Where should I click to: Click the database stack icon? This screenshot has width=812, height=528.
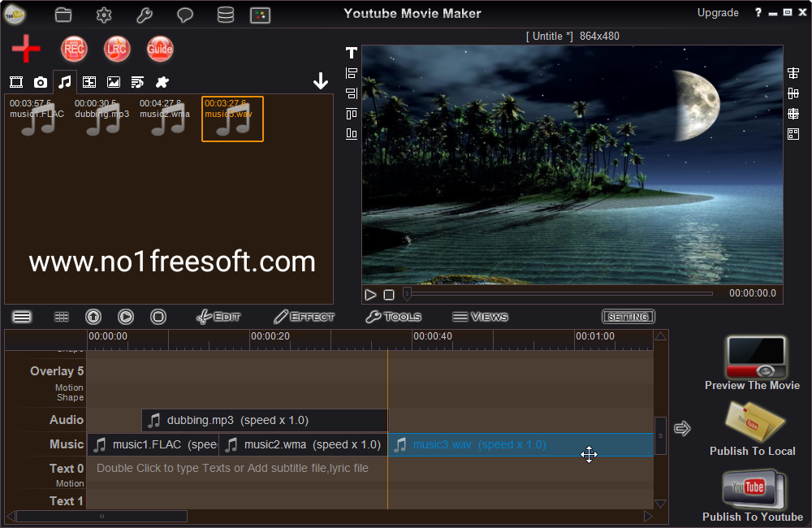pos(225,15)
